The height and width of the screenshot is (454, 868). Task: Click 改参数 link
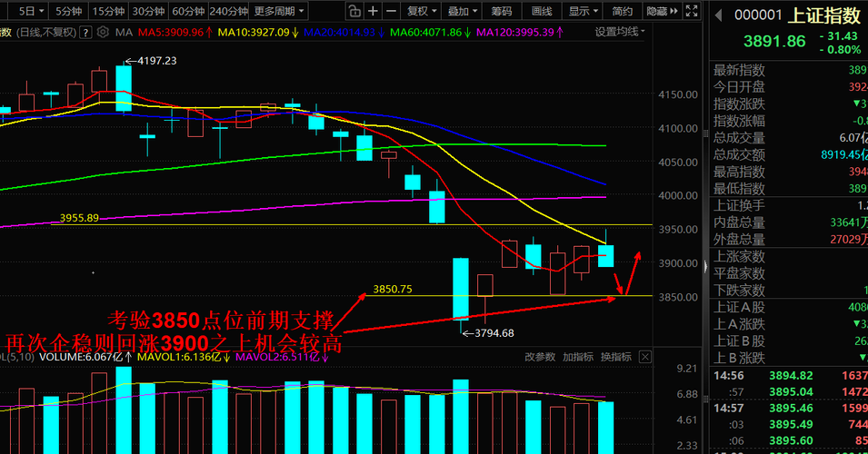540,357
